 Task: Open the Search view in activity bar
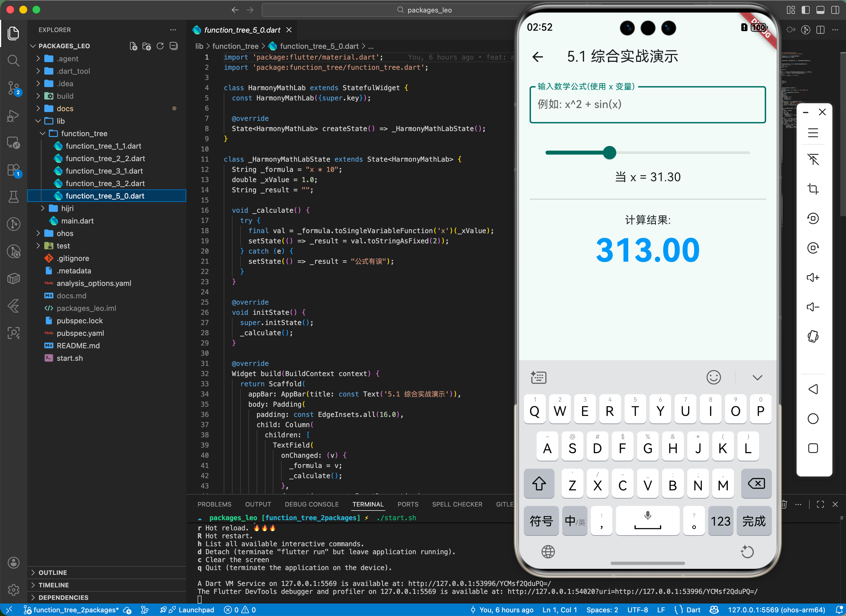[x=13, y=60]
